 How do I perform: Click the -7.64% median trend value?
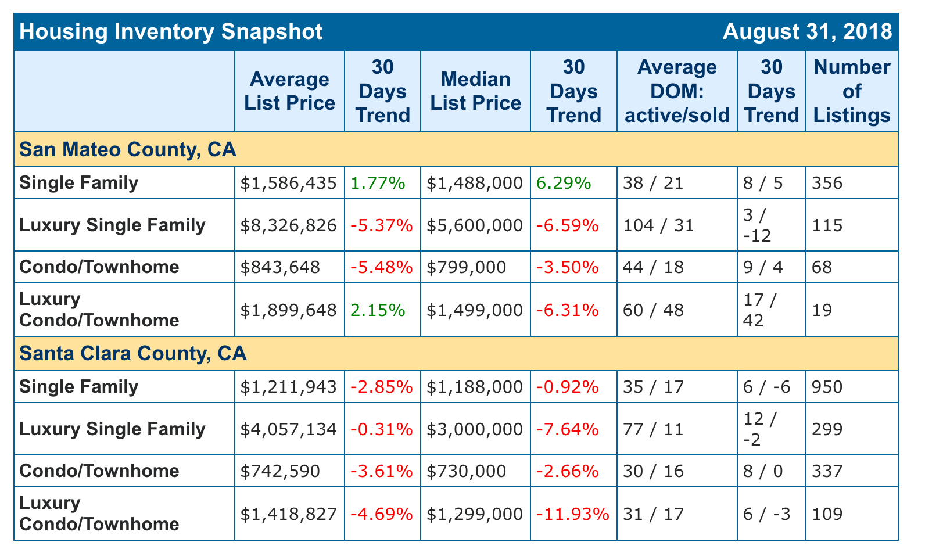point(567,429)
